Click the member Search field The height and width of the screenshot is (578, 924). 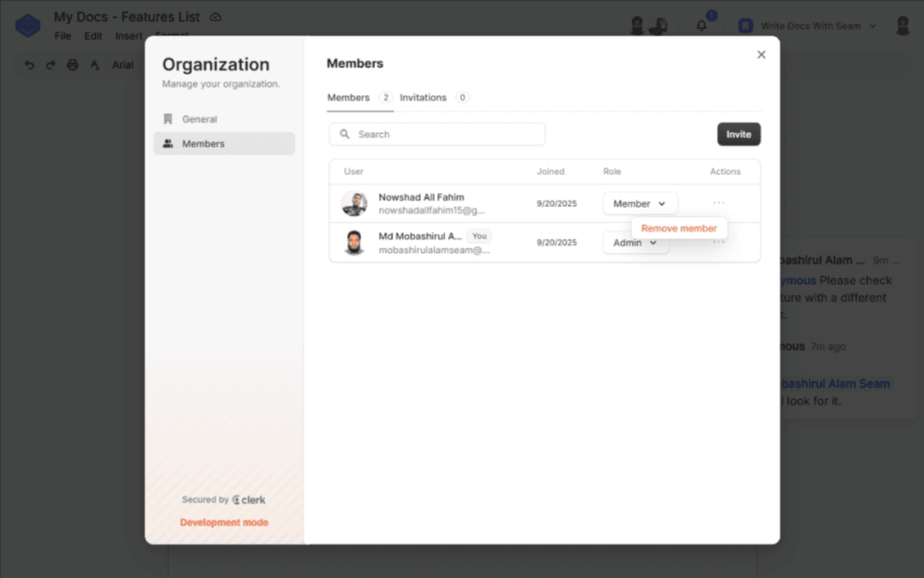437,135
